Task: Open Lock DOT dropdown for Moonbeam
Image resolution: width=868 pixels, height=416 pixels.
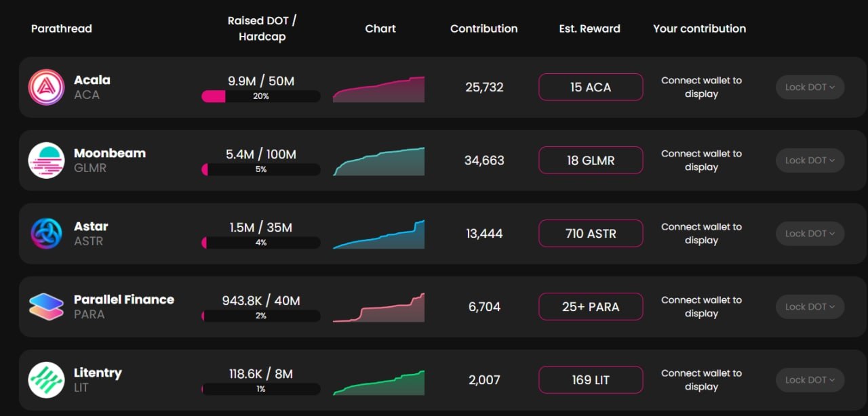Action: 810,161
